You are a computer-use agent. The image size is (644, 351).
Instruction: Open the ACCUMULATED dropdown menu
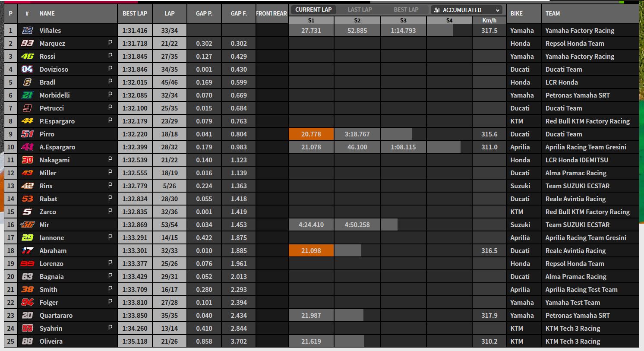[x=466, y=10]
